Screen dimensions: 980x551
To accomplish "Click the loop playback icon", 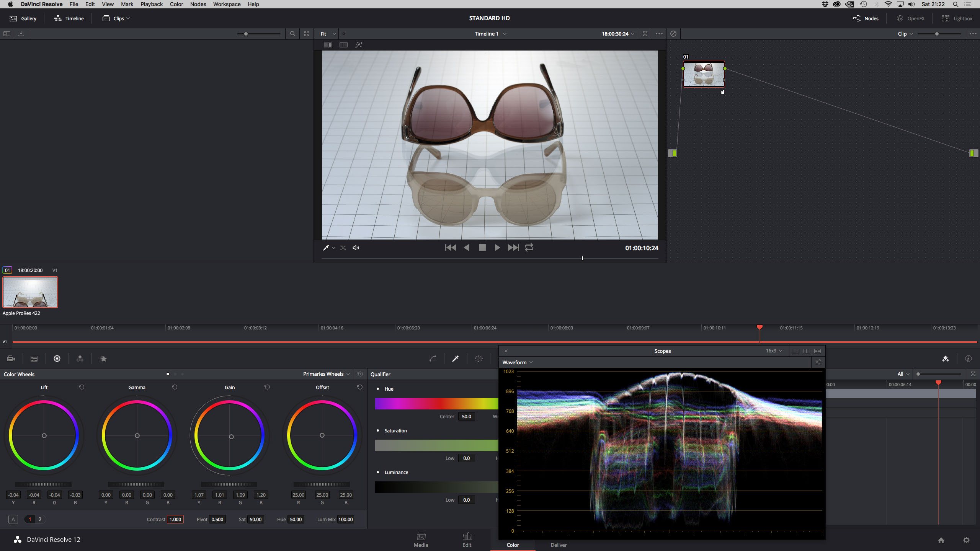I will 529,248.
